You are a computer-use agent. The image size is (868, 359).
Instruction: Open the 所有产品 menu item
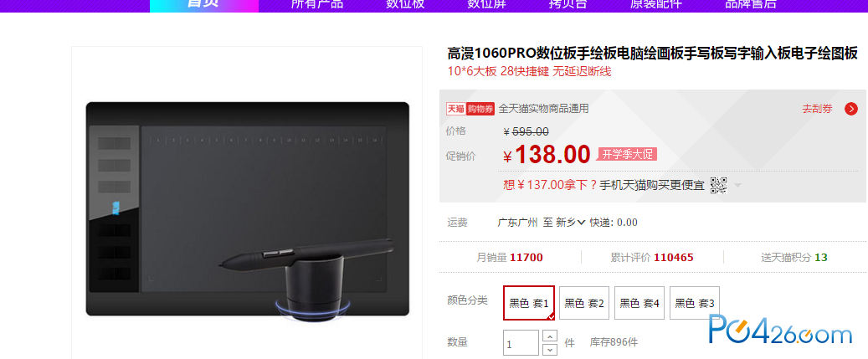pyautogui.click(x=317, y=4)
